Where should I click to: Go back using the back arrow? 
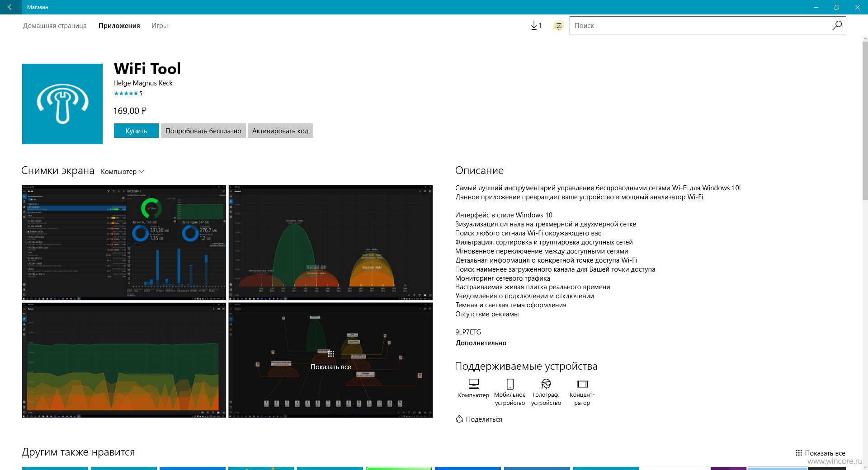pos(10,7)
